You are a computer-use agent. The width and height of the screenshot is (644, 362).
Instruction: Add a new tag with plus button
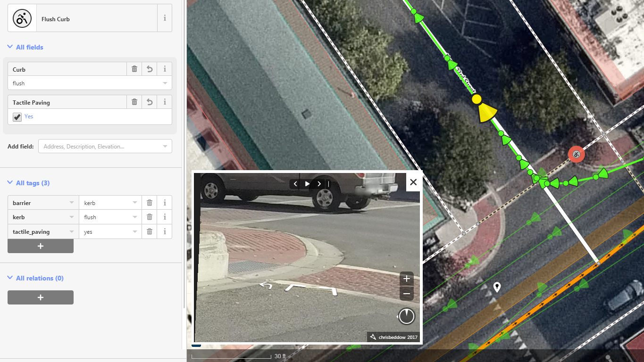click(41, 246)
